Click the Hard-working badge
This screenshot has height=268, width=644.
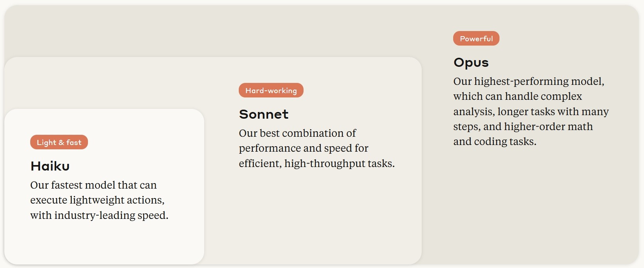pyautogui.click(x=271, y=90)
